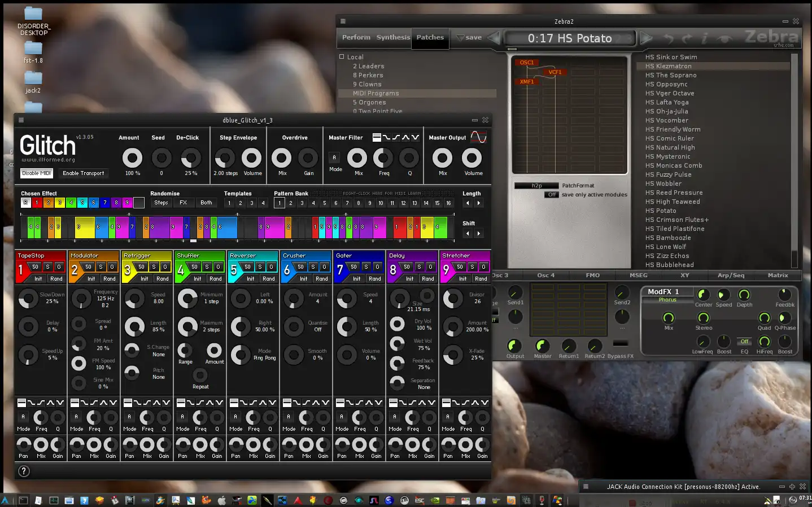812x507 pixels.
Task: Toggle 'save only active modules' Off switch
Action: pos(552,195)
